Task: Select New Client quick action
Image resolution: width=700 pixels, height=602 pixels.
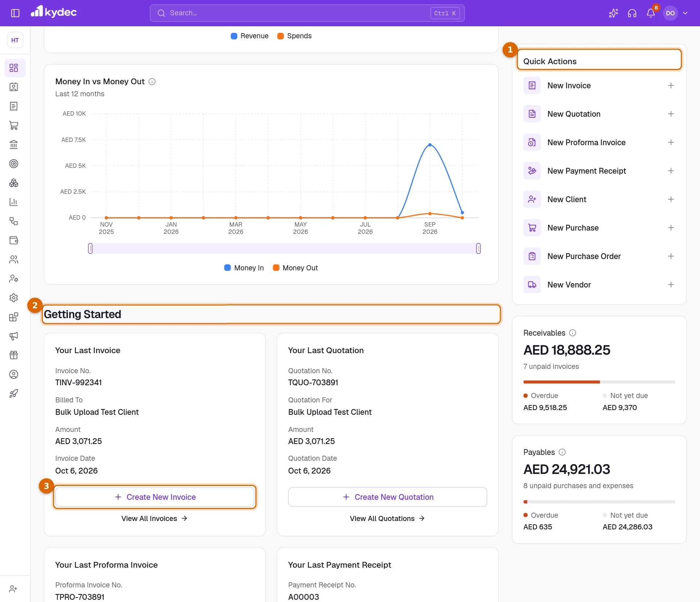Action: point(599,199)
